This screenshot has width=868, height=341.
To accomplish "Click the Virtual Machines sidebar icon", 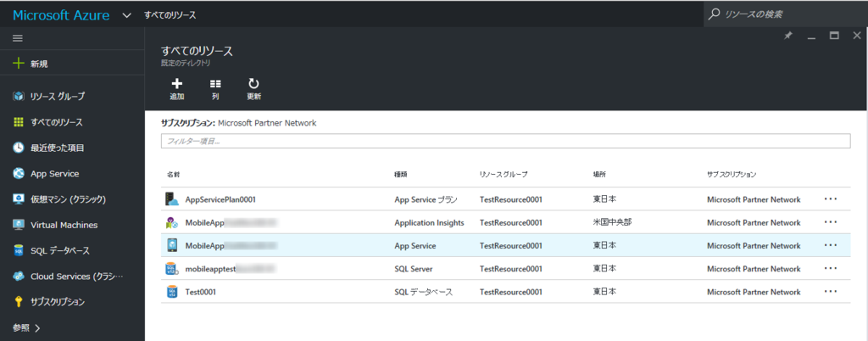I will (x=19, y=225).
